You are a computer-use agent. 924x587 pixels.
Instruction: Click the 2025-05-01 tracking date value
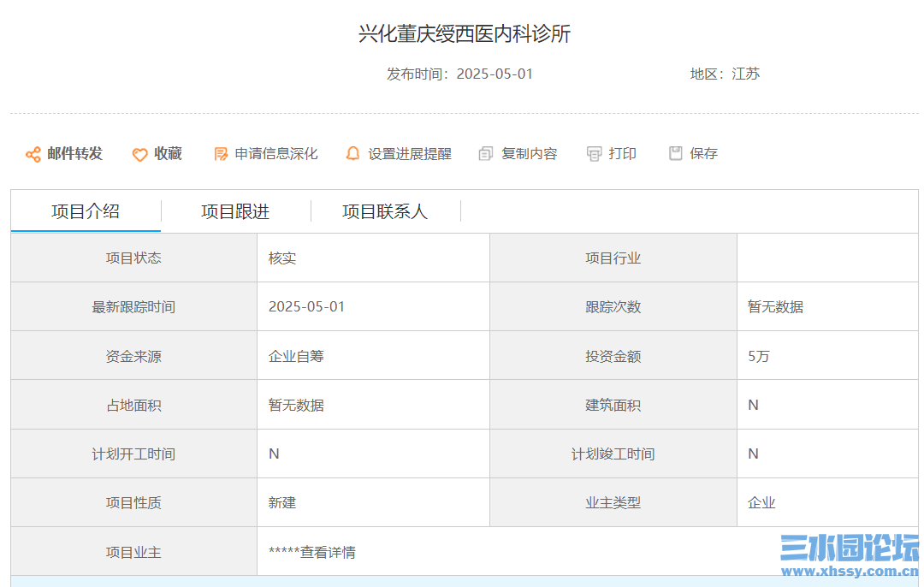(306, 307)
